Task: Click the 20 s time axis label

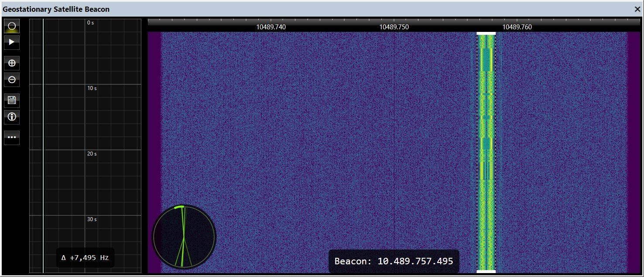Action: coord(92,154)
